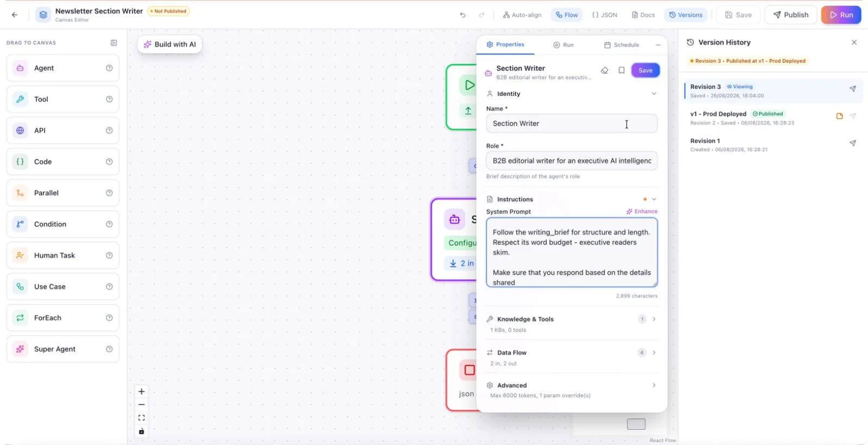Fit the canvas view to screen
The width and height of the screenshot is (868, 445).
tap(142, 418)
